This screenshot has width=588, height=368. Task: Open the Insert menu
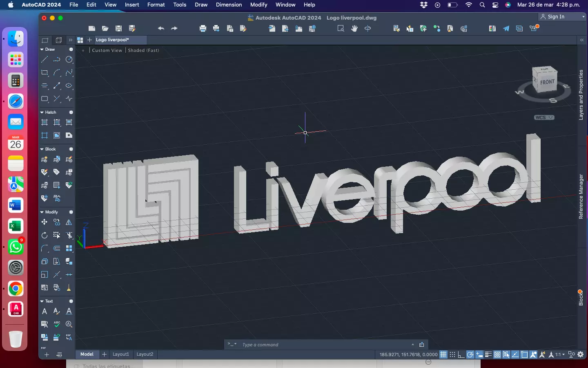point(132,5)
